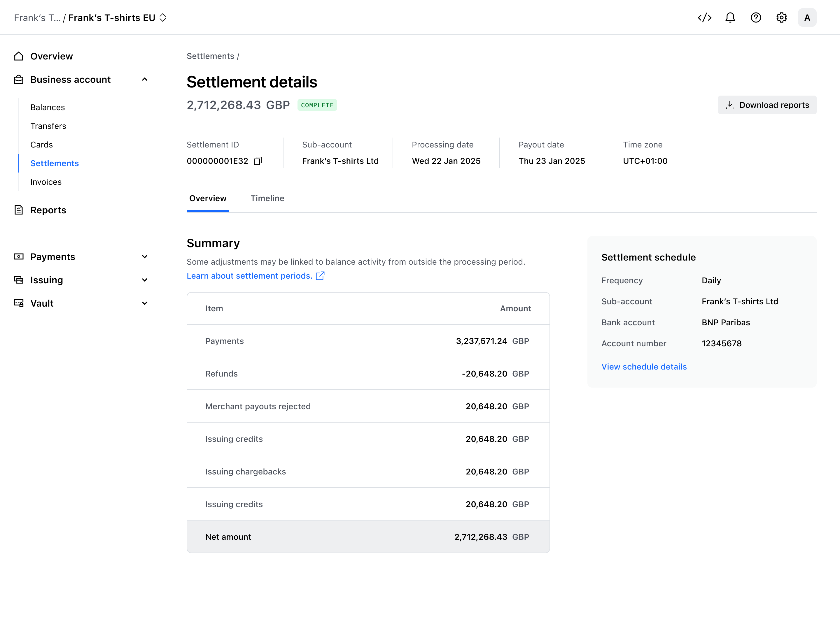This screenshot has width=840, height=640.
Task: Click the account number 12345678
Action: tap(721, 343)
